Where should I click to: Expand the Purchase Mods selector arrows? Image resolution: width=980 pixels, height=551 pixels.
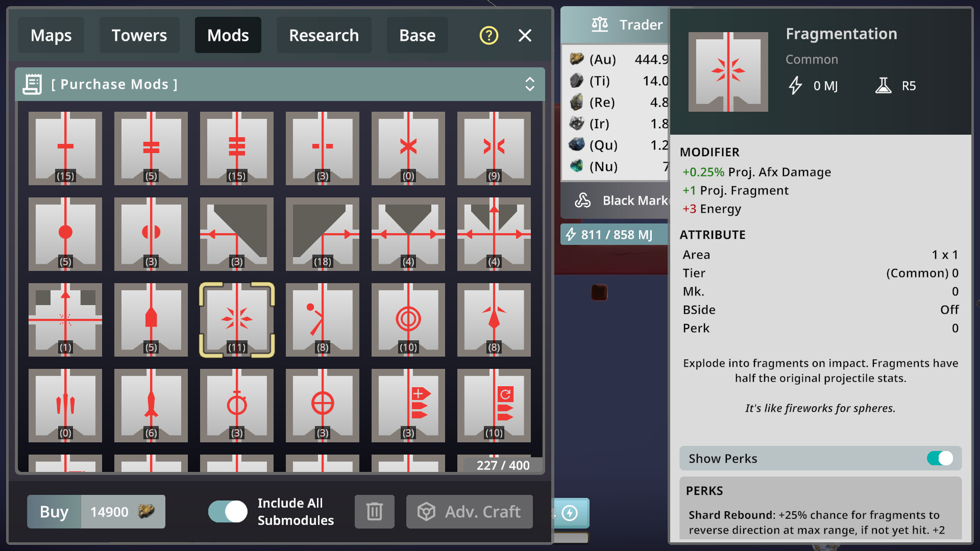coord(530,84)
